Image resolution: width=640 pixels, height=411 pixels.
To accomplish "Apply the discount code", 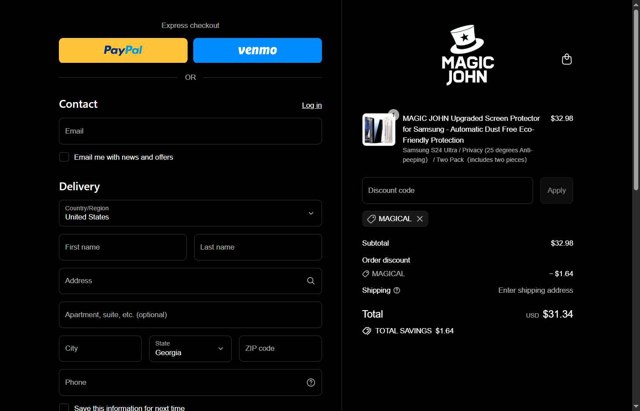I will coord(556,190).
